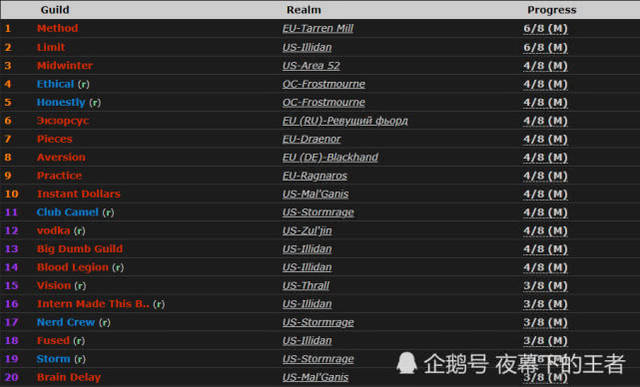Viewport: 640px width, 387px height.
Task: Sort by the Guild column header
Action: coord(55,10)
